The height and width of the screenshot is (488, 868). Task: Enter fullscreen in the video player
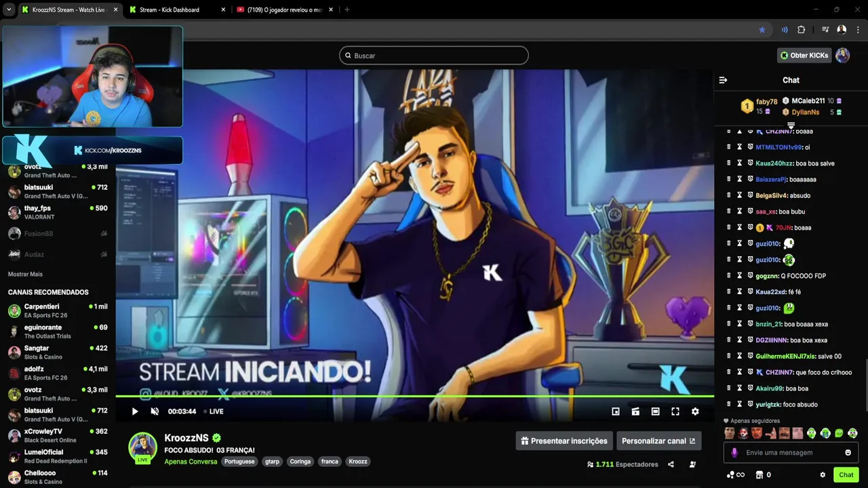coord(675,411)
